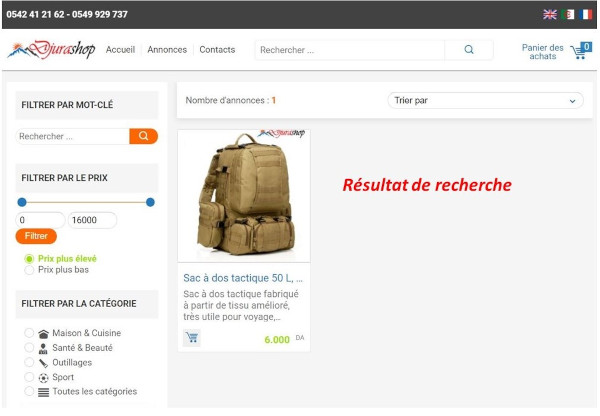The height and width of the screenshot is (416, 600).
Task: Go to the Accueil page
Action: tap(121, 50)
